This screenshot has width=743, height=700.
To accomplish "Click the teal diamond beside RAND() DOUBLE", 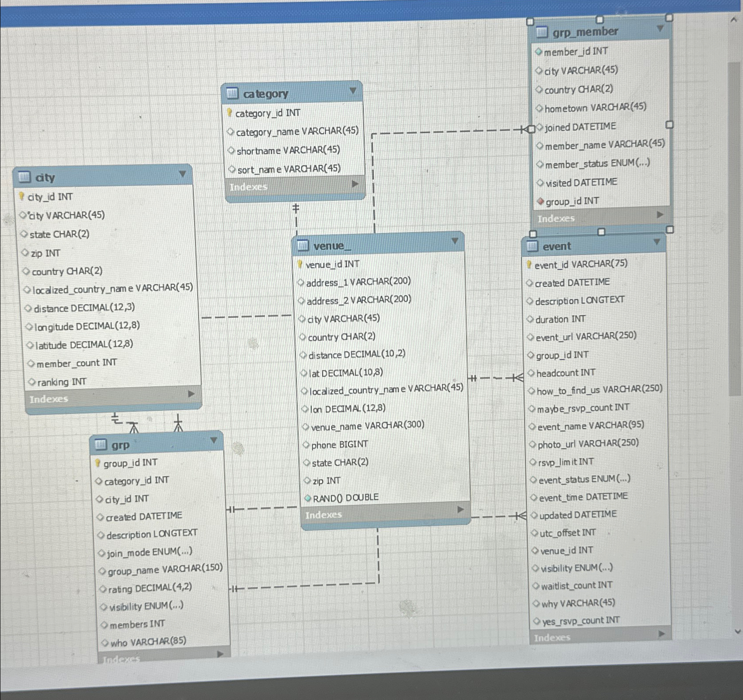I will click(308, 498).
